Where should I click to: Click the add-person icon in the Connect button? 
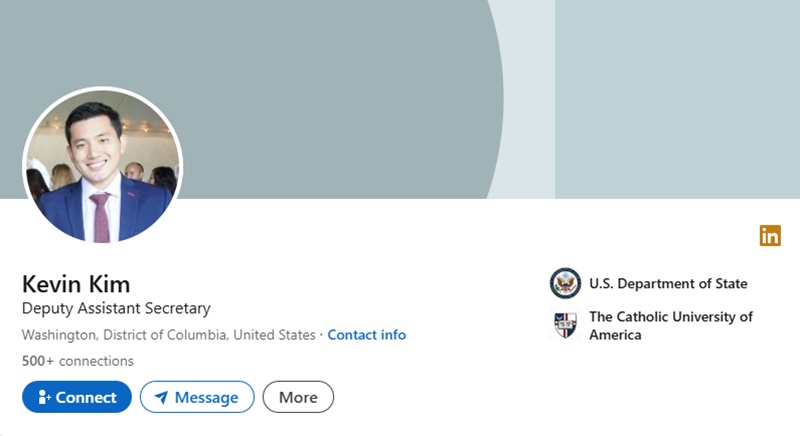point(44,397)
